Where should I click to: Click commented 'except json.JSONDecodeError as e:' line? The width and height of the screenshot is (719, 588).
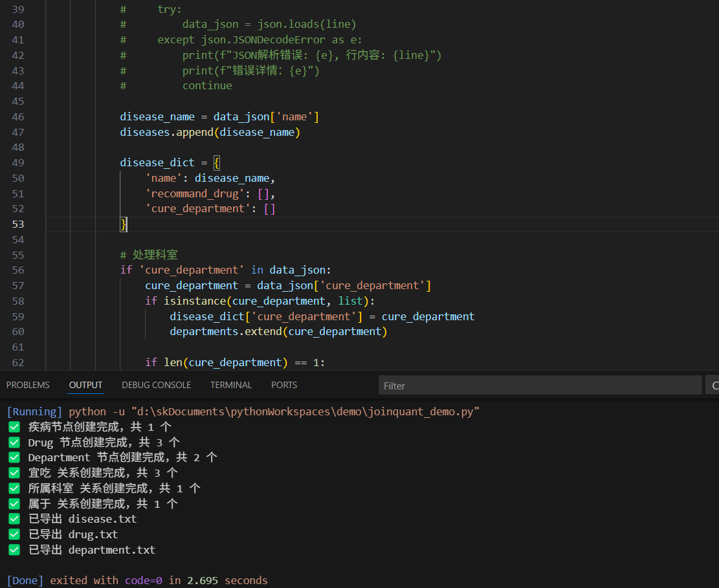pyautogui.click(x=260, y=40)
